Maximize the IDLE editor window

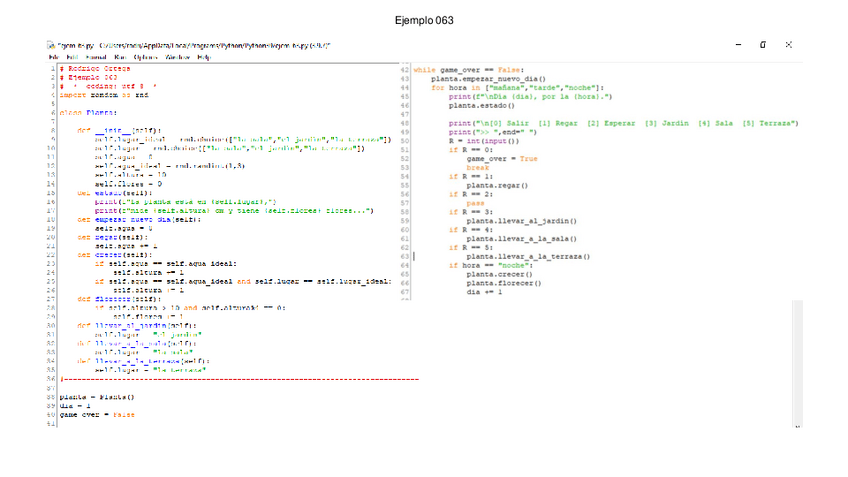tap(763, 45)
